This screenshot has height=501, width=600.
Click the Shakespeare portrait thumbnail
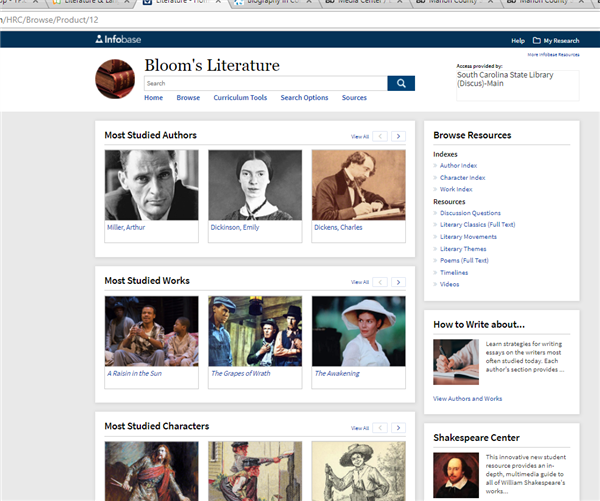tap(456, 475)
